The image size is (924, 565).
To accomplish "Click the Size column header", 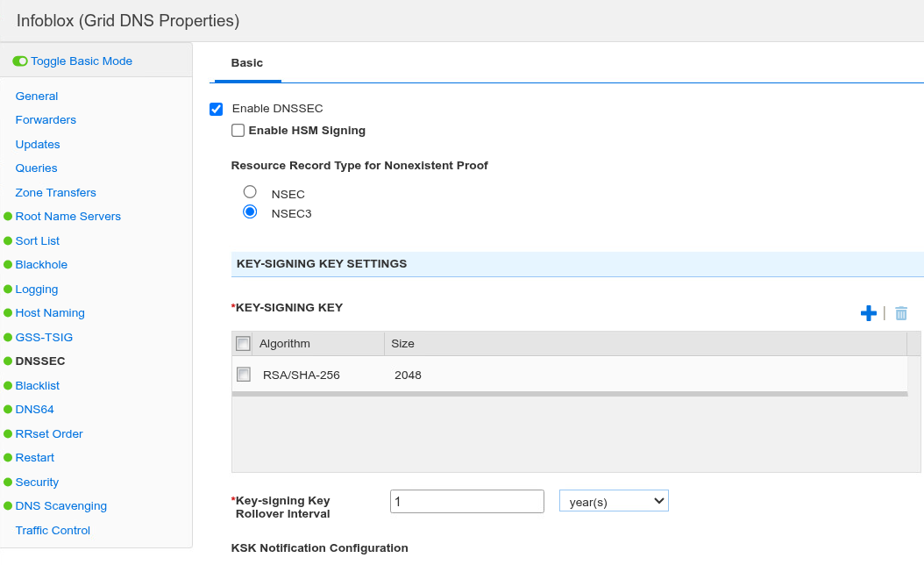I will pyautogui.click(x=645, y=344).
